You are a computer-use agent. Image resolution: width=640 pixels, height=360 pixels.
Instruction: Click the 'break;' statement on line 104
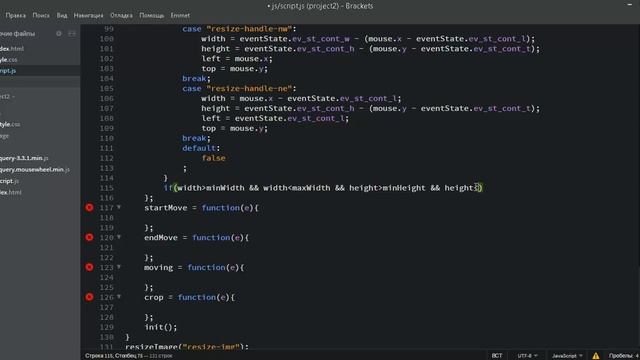(x=196, y=78)
